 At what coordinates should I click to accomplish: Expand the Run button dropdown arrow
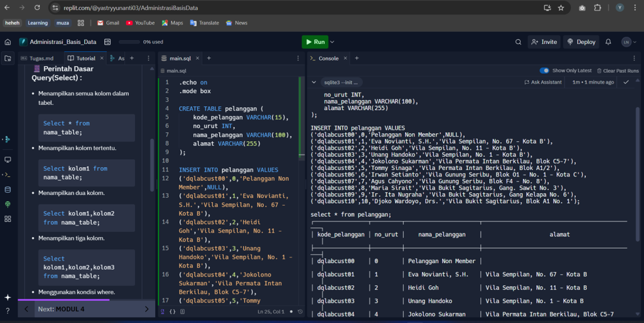pos(332,42)
